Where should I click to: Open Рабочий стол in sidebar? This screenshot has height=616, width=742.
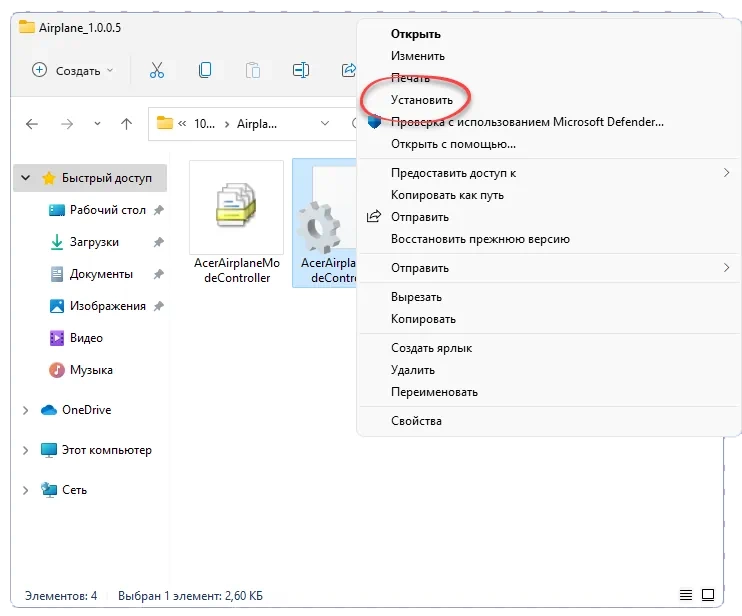click(107, 210)
